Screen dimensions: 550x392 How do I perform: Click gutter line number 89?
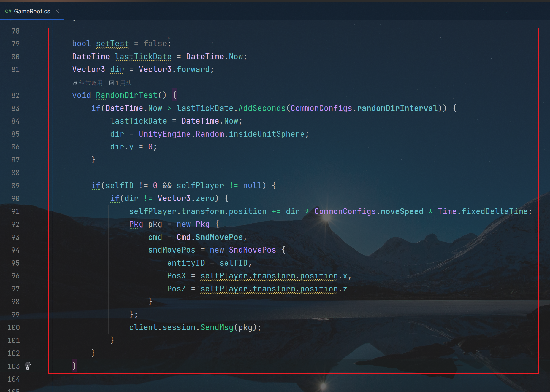coord(15,186)
